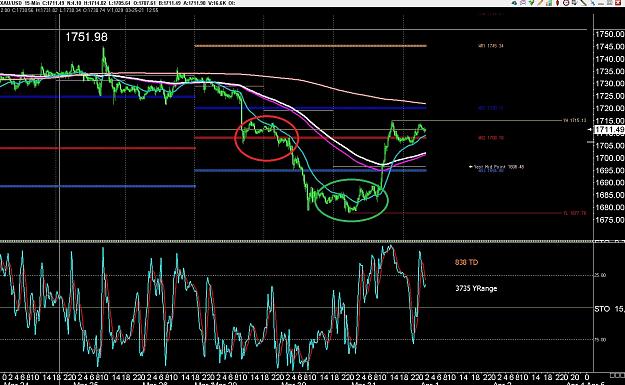
Task: Click the 1690.00 price axis label
Action: tap(609, 183)
